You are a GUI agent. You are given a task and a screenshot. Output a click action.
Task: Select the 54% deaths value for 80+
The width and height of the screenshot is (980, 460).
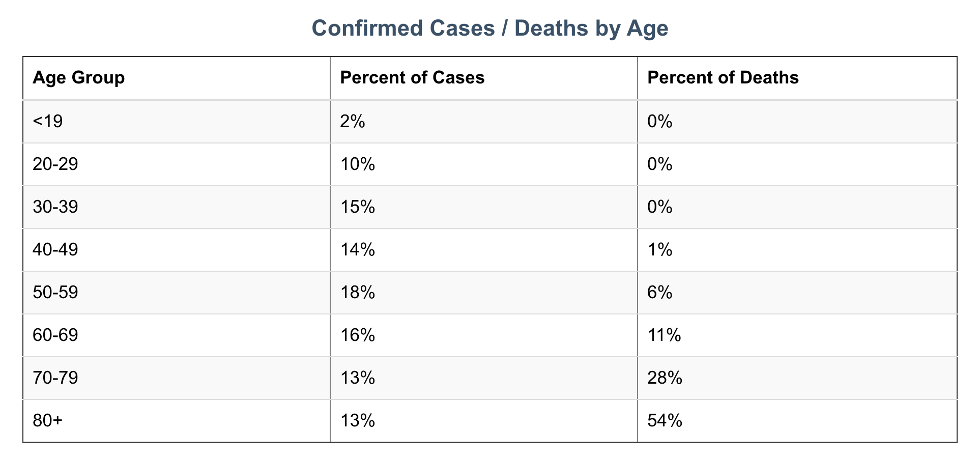click(x=665, y=420)
